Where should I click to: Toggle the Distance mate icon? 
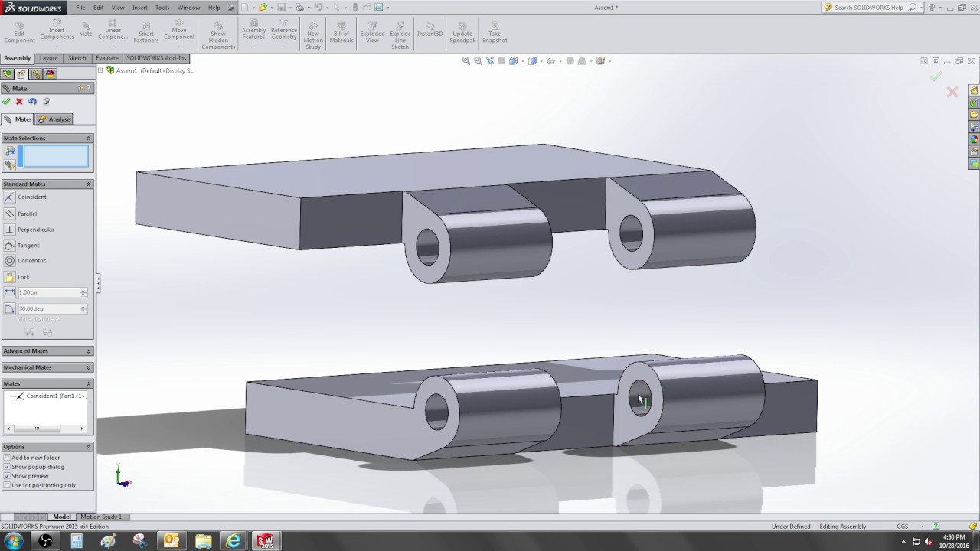click(9, 292)
